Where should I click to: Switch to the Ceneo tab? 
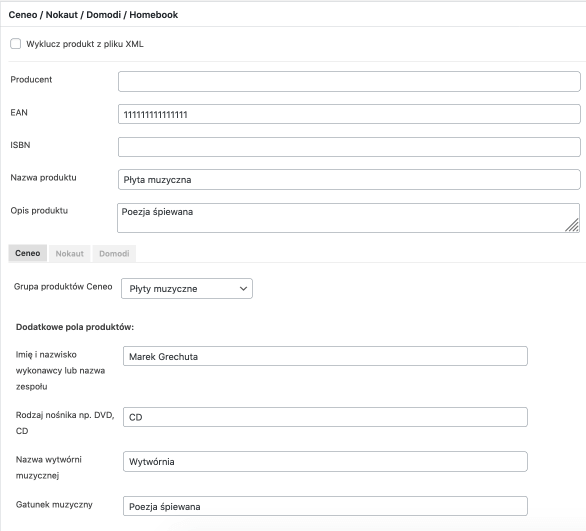(28, 253)
